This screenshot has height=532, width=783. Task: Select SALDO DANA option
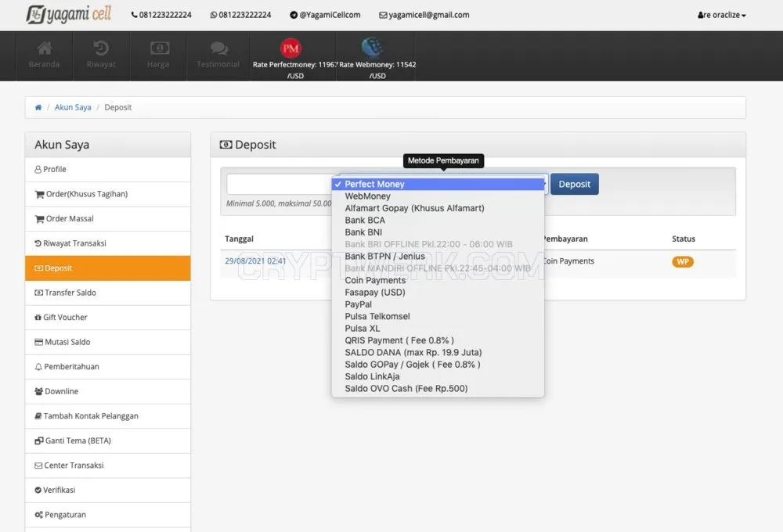[x=438, y=352]
